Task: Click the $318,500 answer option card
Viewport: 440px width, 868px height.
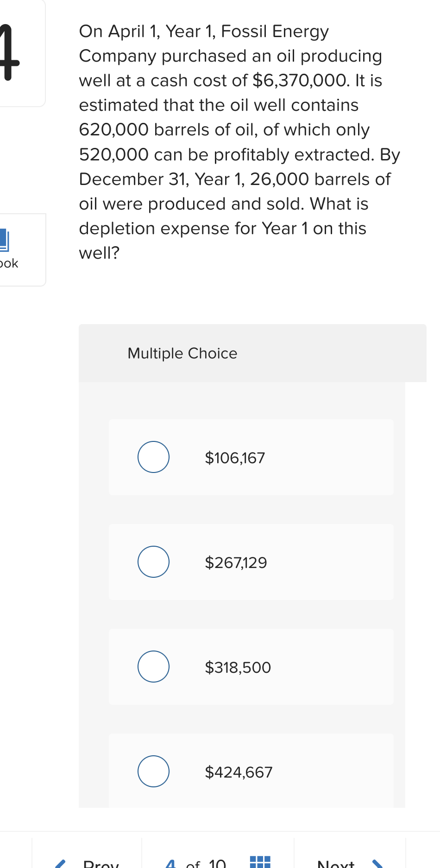Action: (251, 666)
